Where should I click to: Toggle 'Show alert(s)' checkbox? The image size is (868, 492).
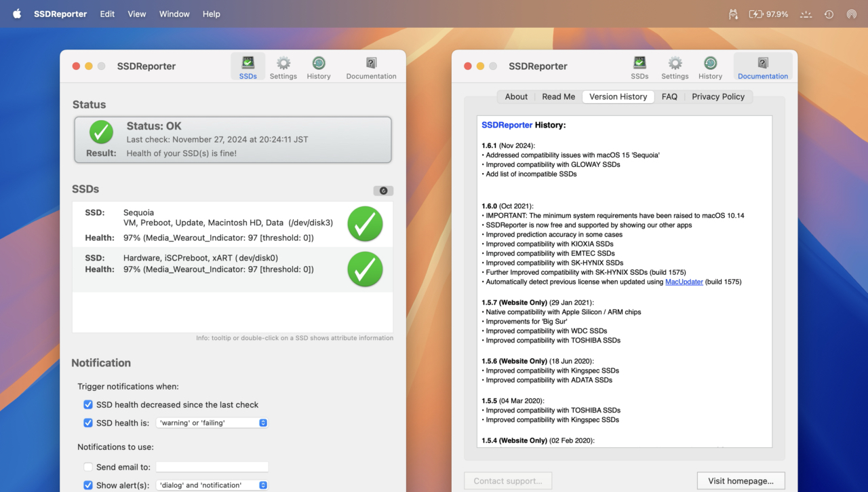(x=88, y=485)
